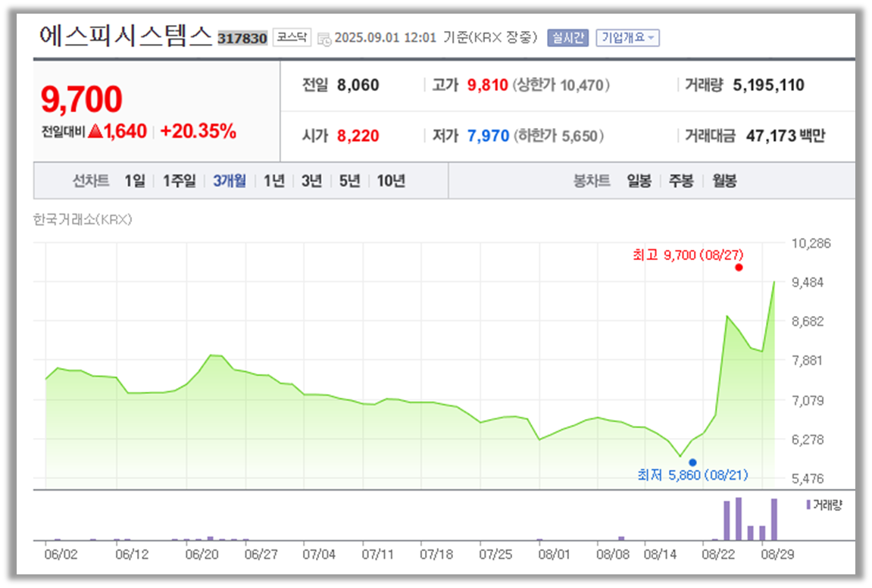This screenshot has width=872, height=588.
Task: Click the 실시간 badge
Action: click(x=567, y=38)
